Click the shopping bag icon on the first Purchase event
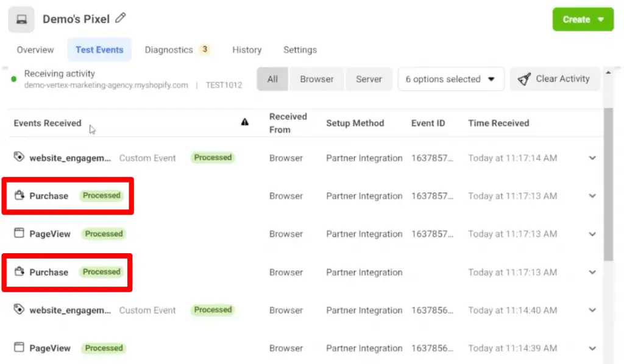Screen dimensions: 624x364 point(19,196)
